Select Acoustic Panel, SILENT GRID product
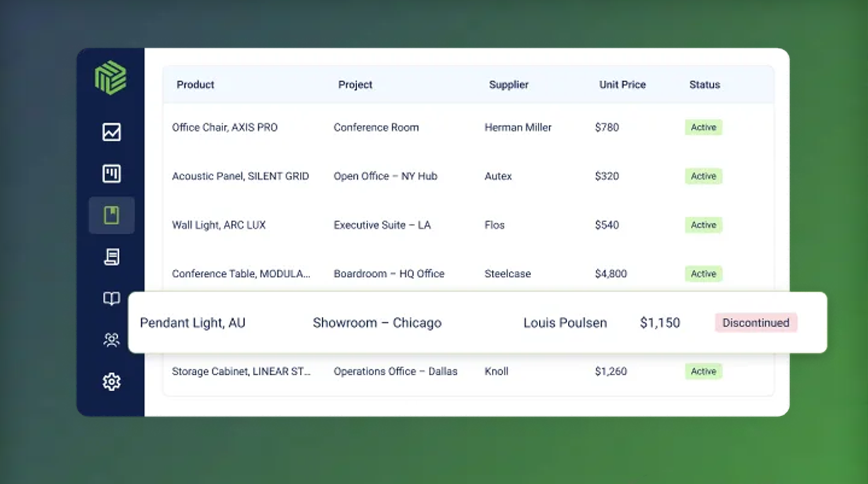 [240, 176]
